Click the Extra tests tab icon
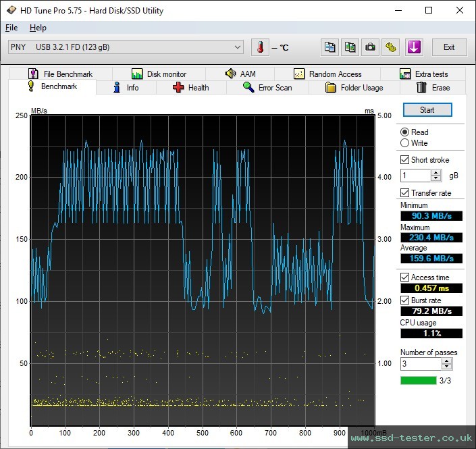Viewport: 476px width, 449px height. (x=405, y=74)
